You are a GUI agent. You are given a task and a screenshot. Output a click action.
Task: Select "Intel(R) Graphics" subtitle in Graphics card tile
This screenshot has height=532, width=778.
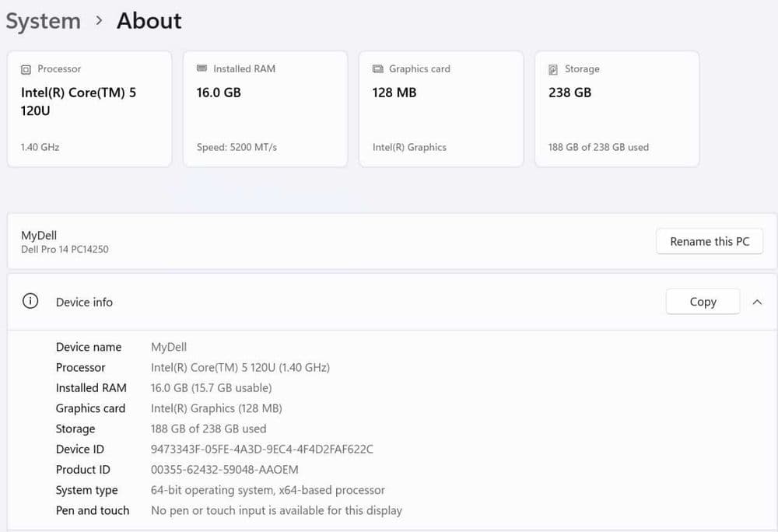[x=409, y=147]
